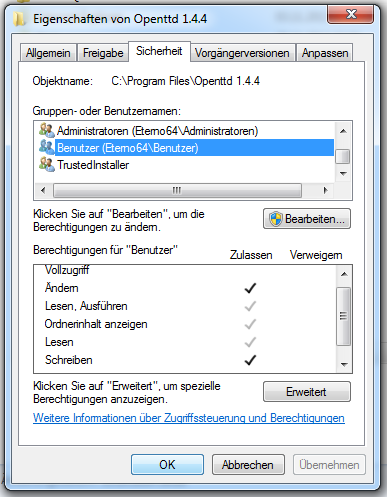Viewport: 387px width, 497px height.
Task: Switch to the Allgemein tab
Action: click(x=48, y=53)
